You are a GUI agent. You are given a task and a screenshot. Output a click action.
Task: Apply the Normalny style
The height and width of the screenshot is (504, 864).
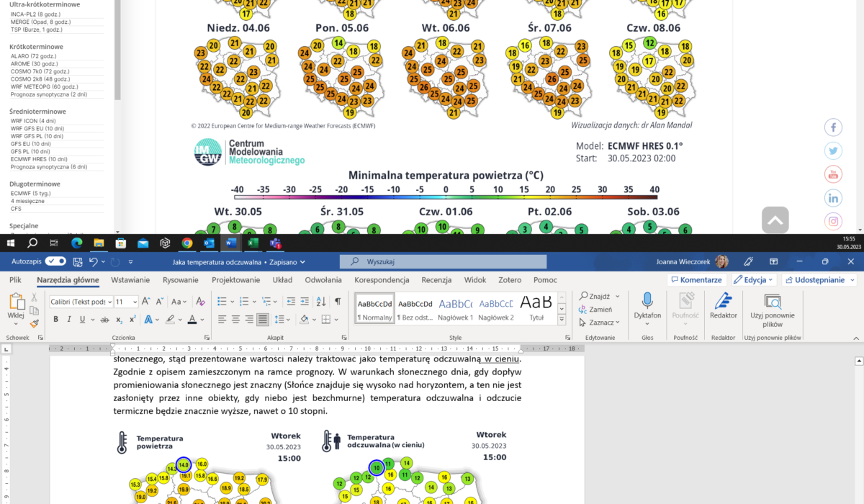[x=374, y=308]
